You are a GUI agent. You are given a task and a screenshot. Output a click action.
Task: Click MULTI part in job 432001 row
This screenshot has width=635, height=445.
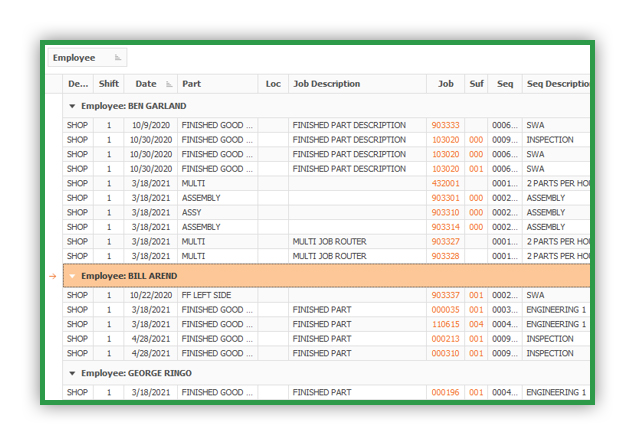click(x=193, y=183)
